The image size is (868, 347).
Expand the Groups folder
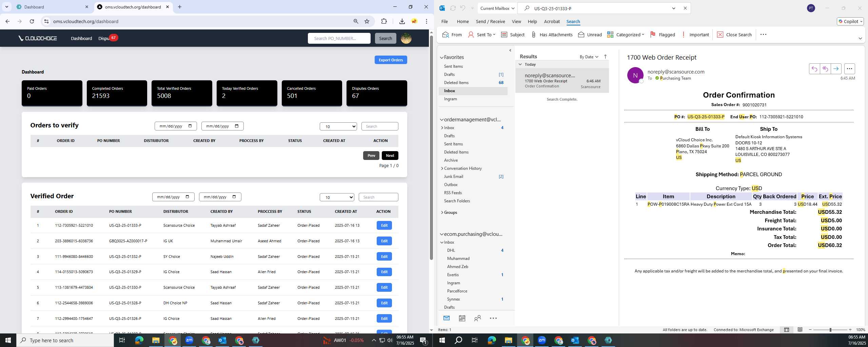tap(442, 212)
